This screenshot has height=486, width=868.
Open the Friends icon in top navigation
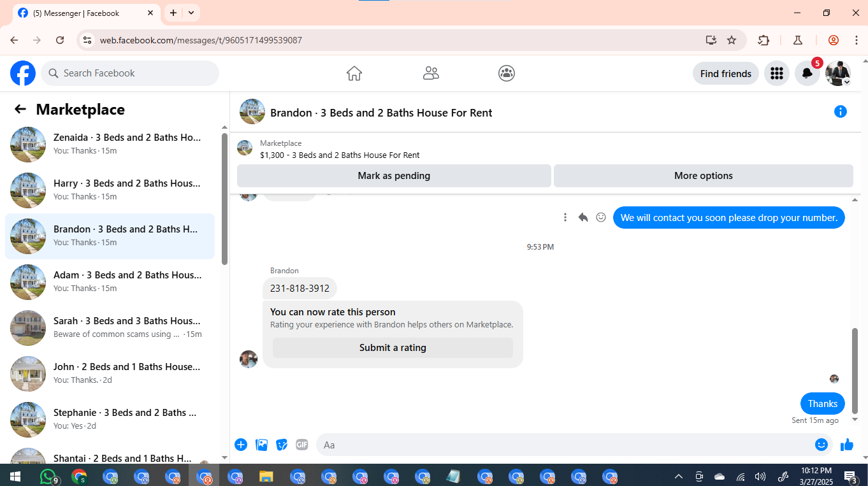431,73
